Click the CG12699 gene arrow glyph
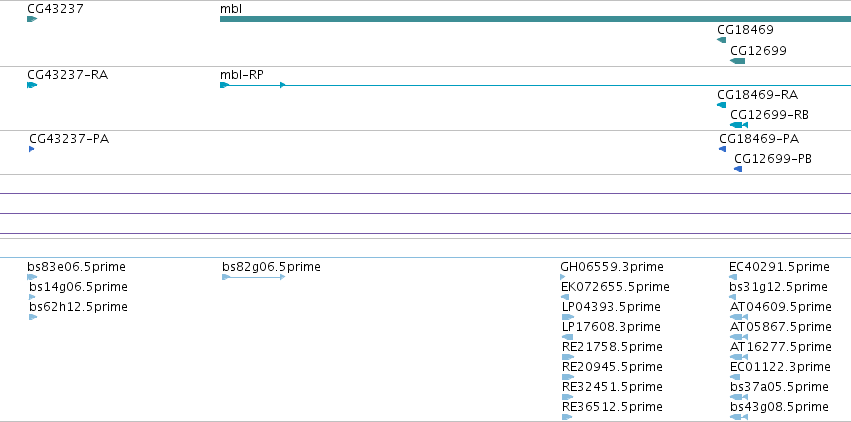 pos(738,61)
